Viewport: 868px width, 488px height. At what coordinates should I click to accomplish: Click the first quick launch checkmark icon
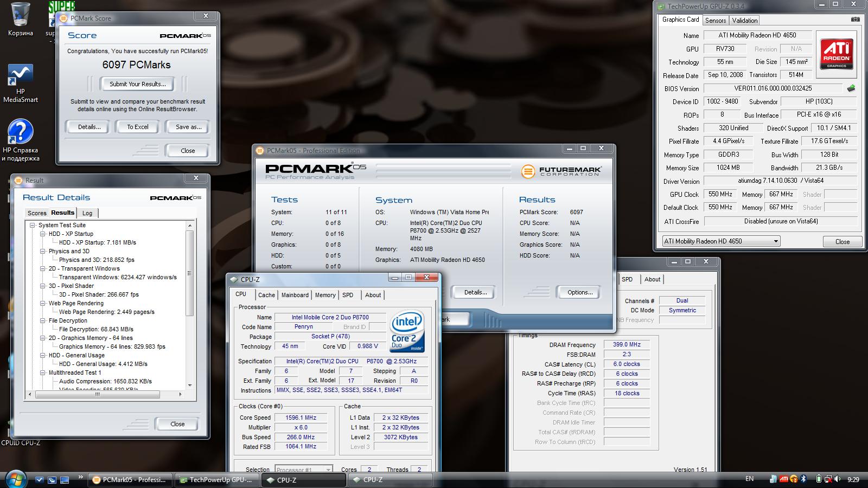click(x=39, y=480)
